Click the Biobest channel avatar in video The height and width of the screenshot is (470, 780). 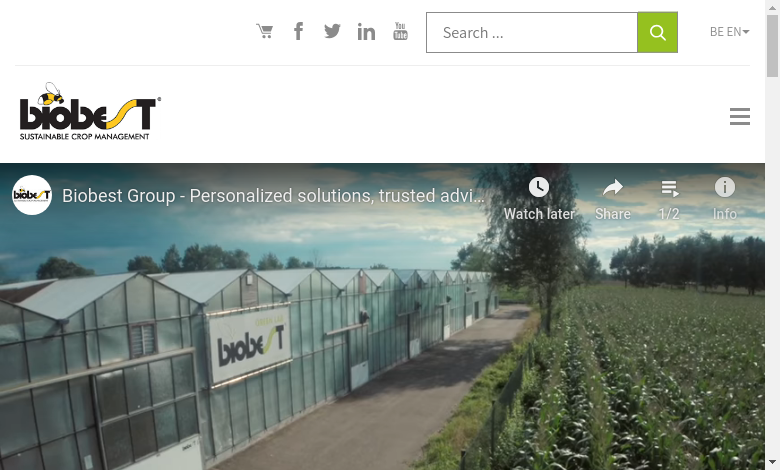pos(32,195)
